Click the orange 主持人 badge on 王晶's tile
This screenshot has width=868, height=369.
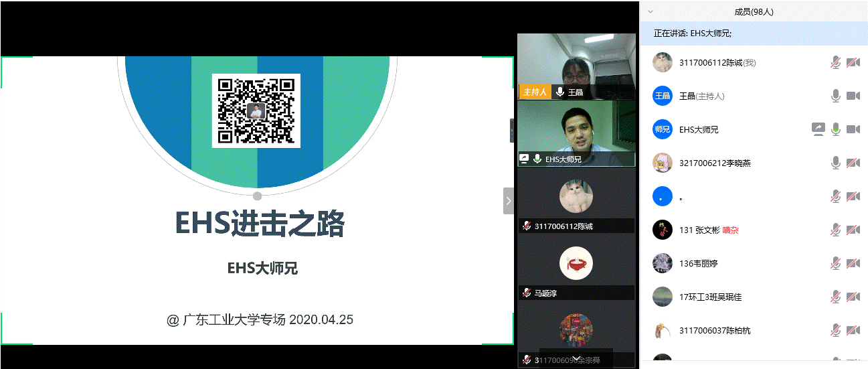click(535, 92)
